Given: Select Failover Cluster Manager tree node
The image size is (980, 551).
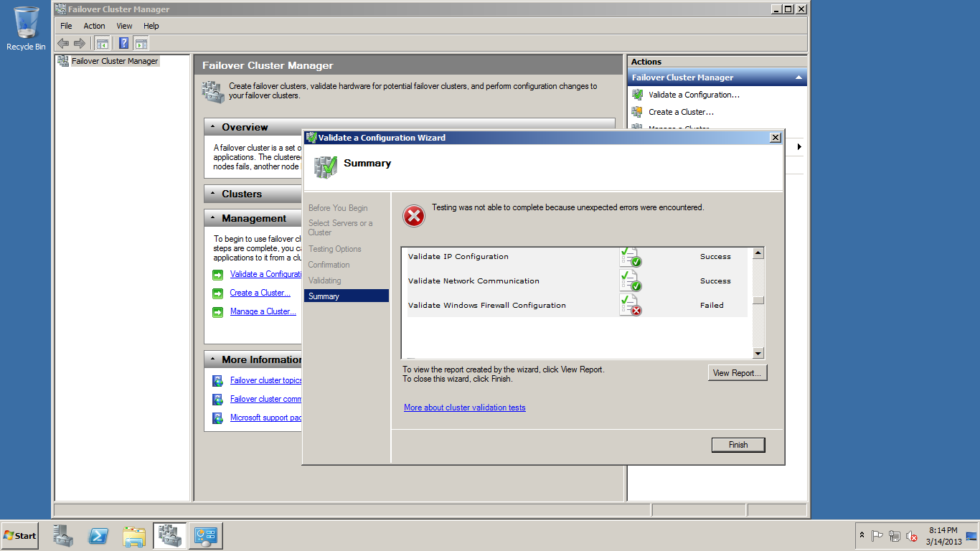Looking at the screenshot, I should (x=114, y=61).
